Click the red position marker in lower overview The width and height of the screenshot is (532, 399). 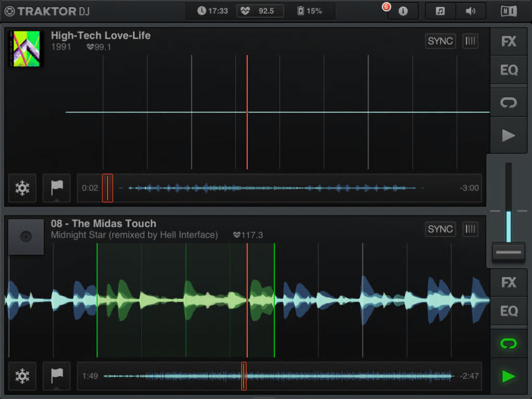click(x=244, y=376)
